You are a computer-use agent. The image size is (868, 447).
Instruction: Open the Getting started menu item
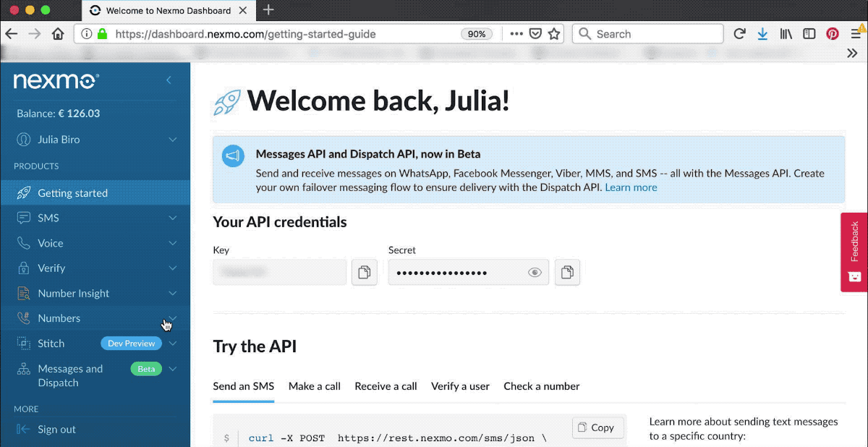(x=95, y=193)
